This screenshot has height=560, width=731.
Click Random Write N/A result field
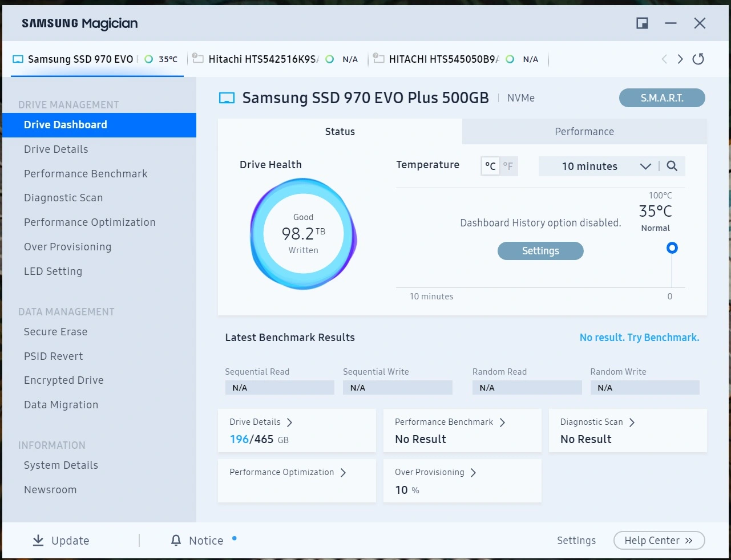click(x=645, y=388)
